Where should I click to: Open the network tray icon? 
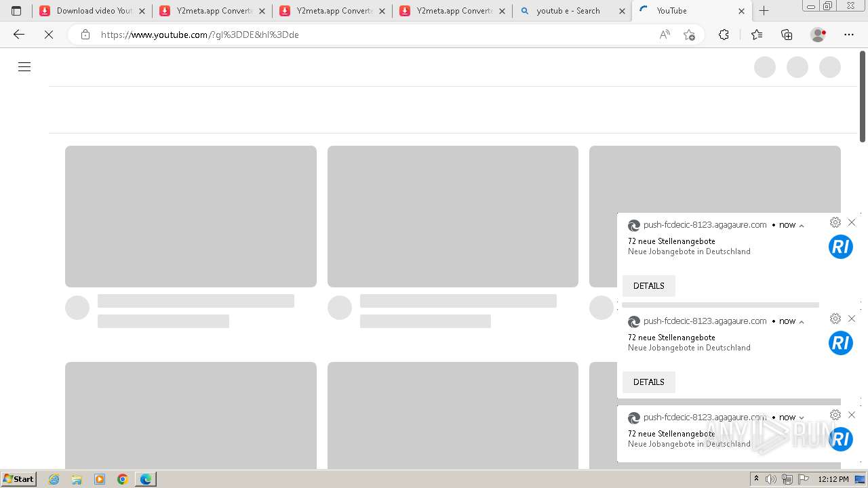[x=787, y=479]
